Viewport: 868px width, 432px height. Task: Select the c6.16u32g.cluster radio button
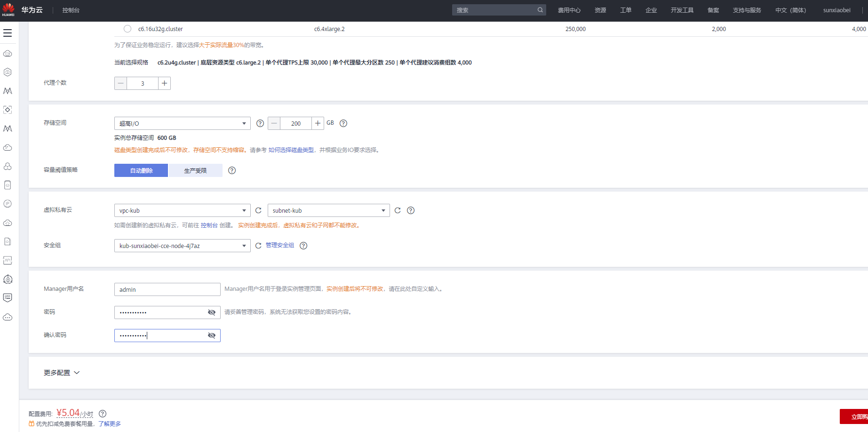127,29
